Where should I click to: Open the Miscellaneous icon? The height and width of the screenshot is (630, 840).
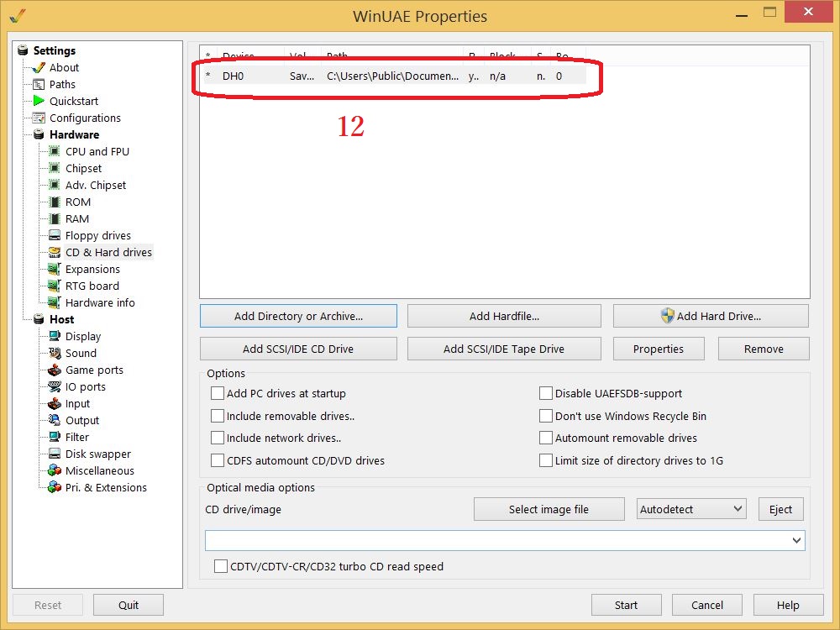(x=54, y=470)
